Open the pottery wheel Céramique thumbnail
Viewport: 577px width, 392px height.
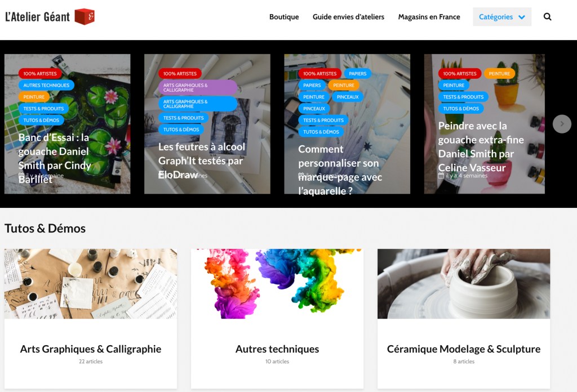[464, 284]
